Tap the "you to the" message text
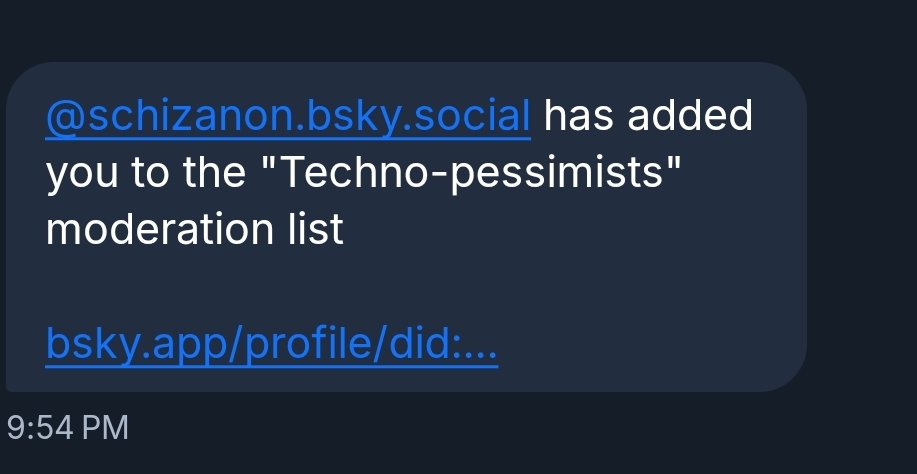917x474 pixels. 144,174
